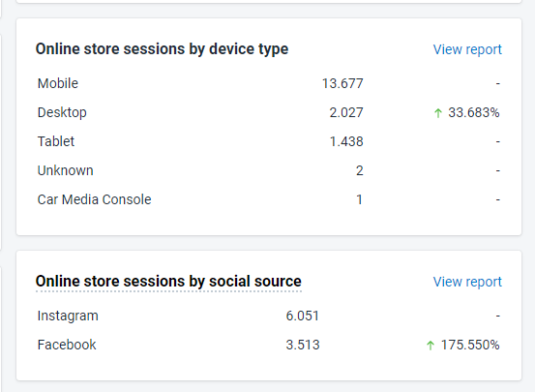Open View report for social source sessions
The width and height of the screenshot is (535, 392).
coord(467,282)
